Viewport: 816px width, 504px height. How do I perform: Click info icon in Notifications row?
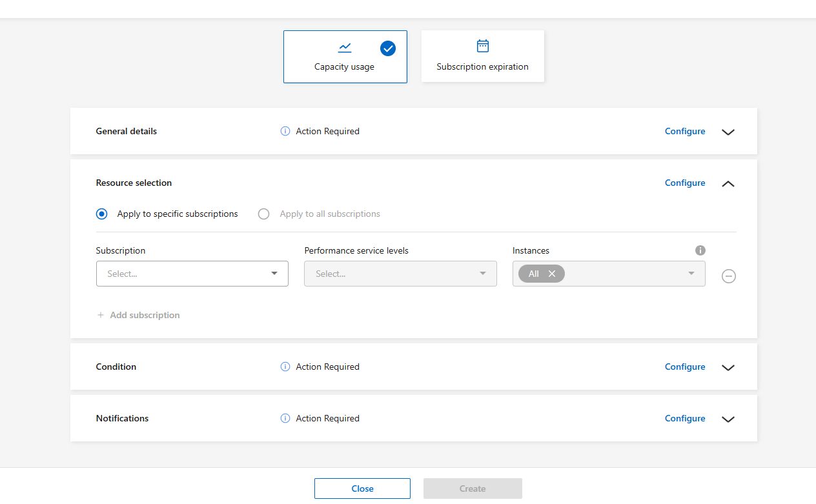point(285,418)
